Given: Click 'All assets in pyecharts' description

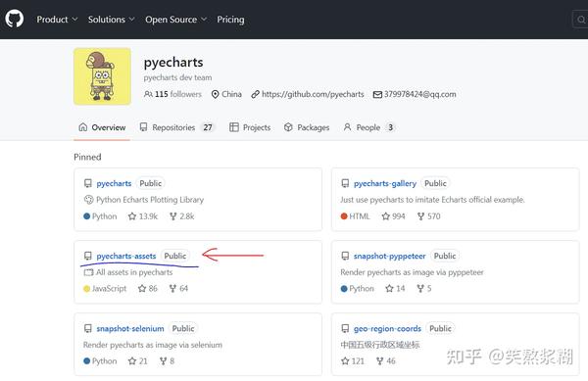Looking at the screenshot, I should coord(134,272).
